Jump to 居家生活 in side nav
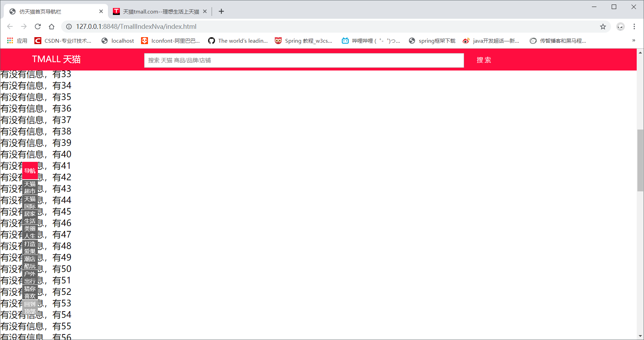The image size is (644, 340). pos(30,217)
